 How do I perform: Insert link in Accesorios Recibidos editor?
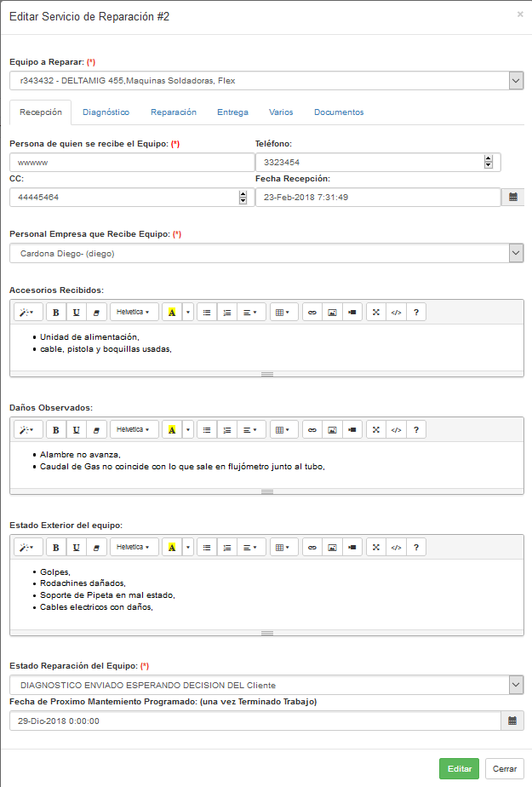(x=312, y=313)
